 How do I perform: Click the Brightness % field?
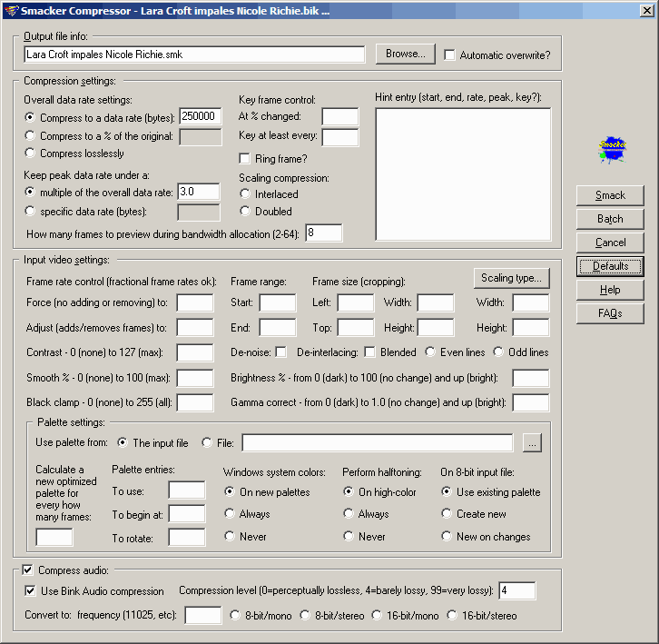(531, 378)
